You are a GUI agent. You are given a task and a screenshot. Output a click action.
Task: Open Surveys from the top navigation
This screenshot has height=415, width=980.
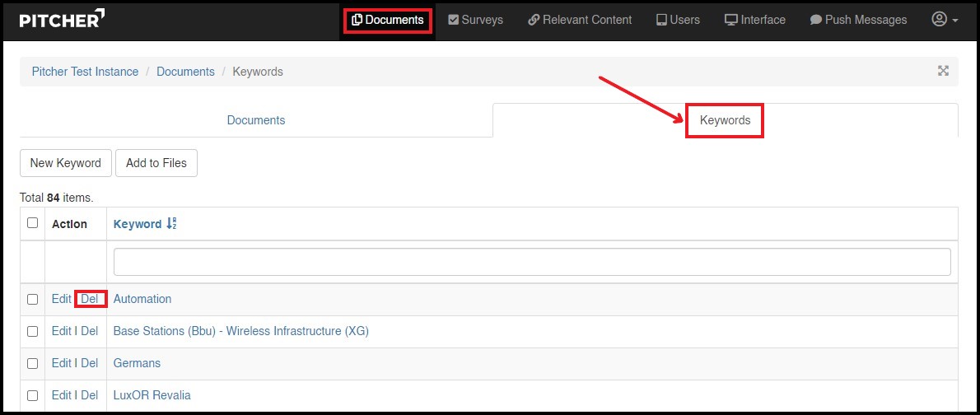[475, 20]
